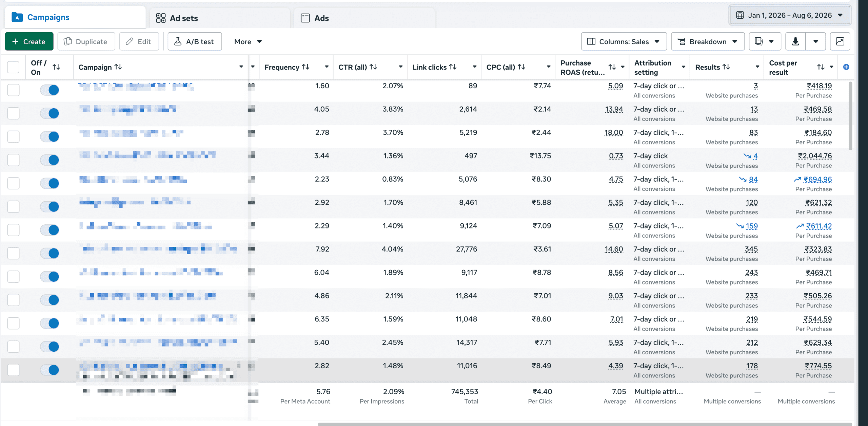The image size is (868, 426).
Task: Check the campaign row with 2,614 link clicks
Action: click(x=13, y=113)
